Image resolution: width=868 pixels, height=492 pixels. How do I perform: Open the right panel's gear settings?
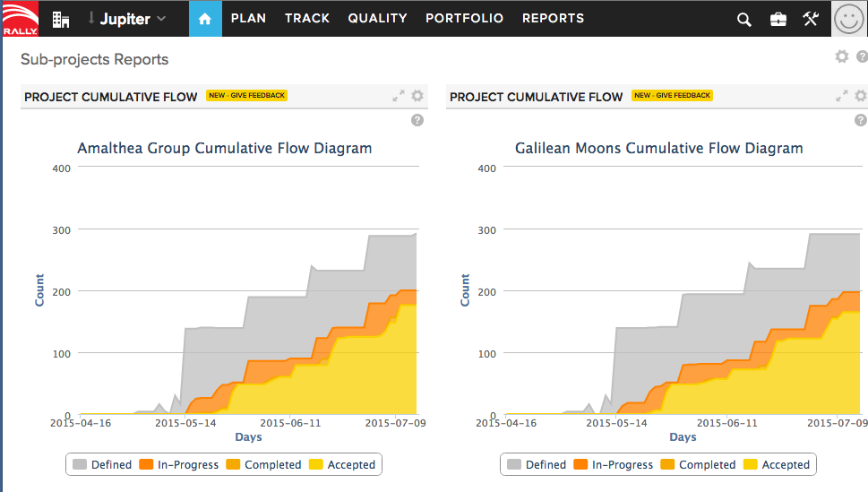pyautogui.click(x=860, y=96)
